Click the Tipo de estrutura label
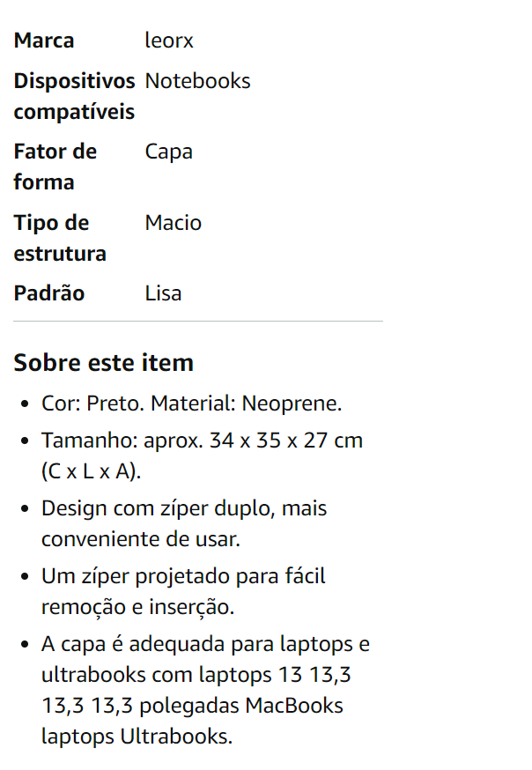Image resolution: width=532 pixels, height=770 pixels. (x=60, y=238)
